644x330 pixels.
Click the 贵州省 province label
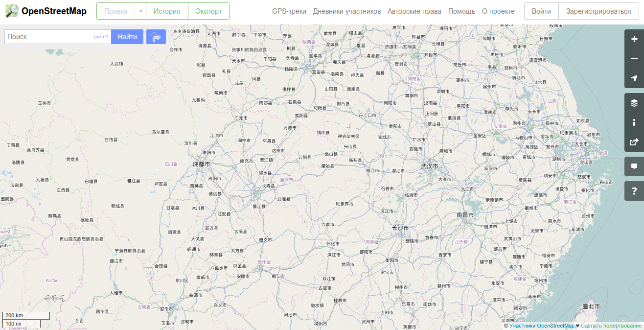click(265, 262)
